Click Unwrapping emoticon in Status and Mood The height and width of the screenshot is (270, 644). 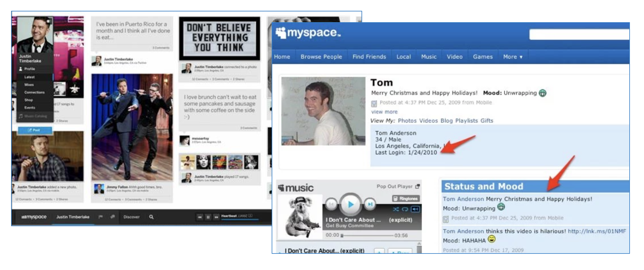501,207
